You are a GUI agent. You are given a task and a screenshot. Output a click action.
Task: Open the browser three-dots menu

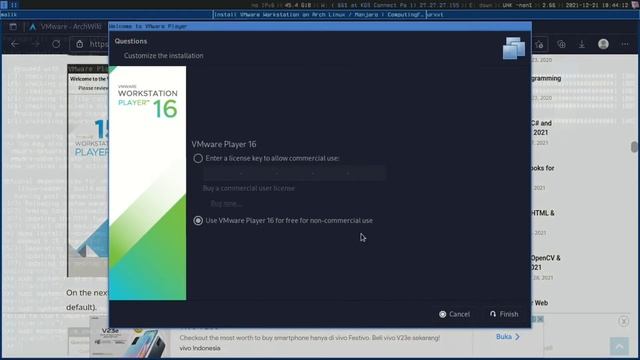click(625, 44)
